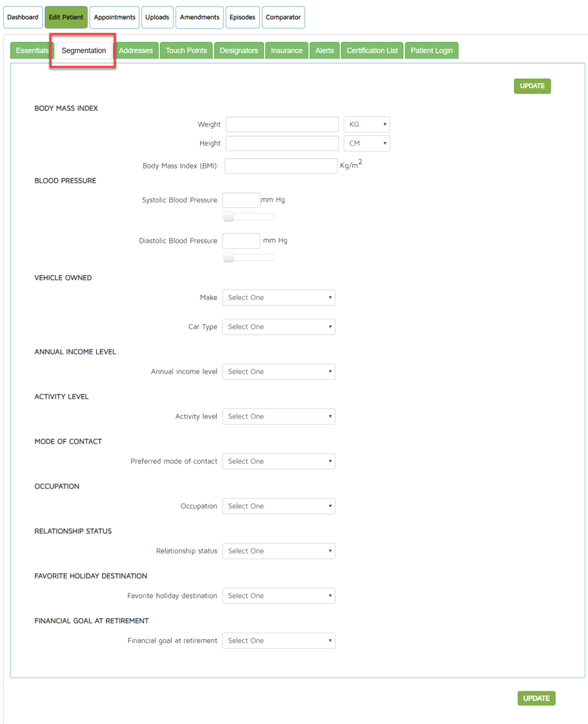Select the Occupation dropdown
Screen dimensions: 588x724
(278, 506)
